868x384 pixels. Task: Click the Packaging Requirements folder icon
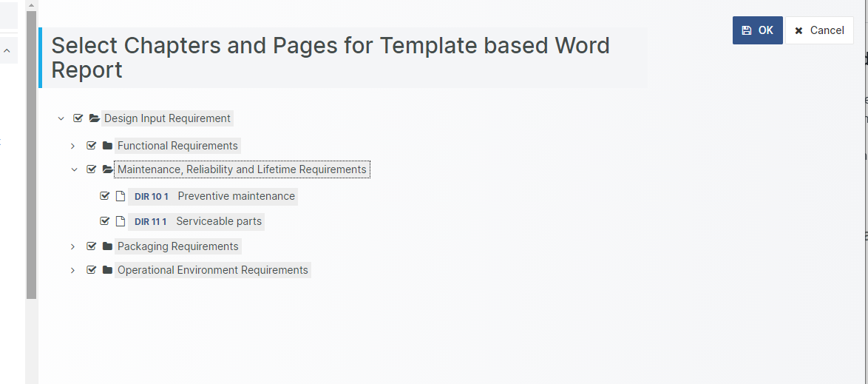(107, 246)
